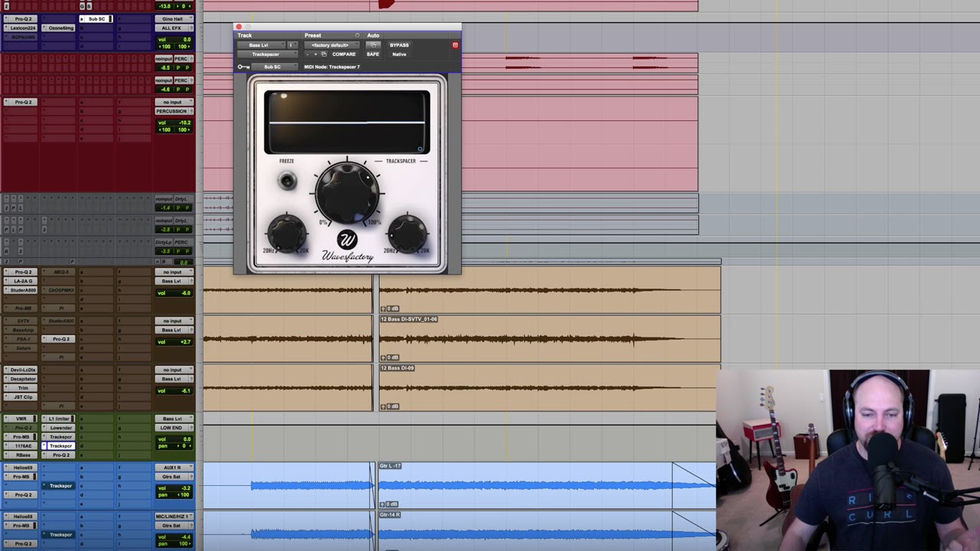Screen dimensions: 980x551
Task: Open the Trackspacer plug-in selector dropdown
Action: [x=266, y=54]
